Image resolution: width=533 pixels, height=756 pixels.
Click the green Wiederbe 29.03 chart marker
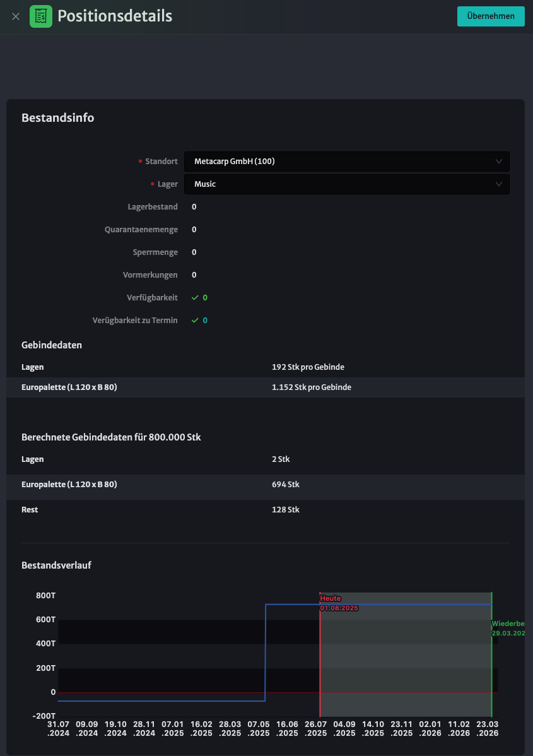pyautogui.click(x=508, y=629)
